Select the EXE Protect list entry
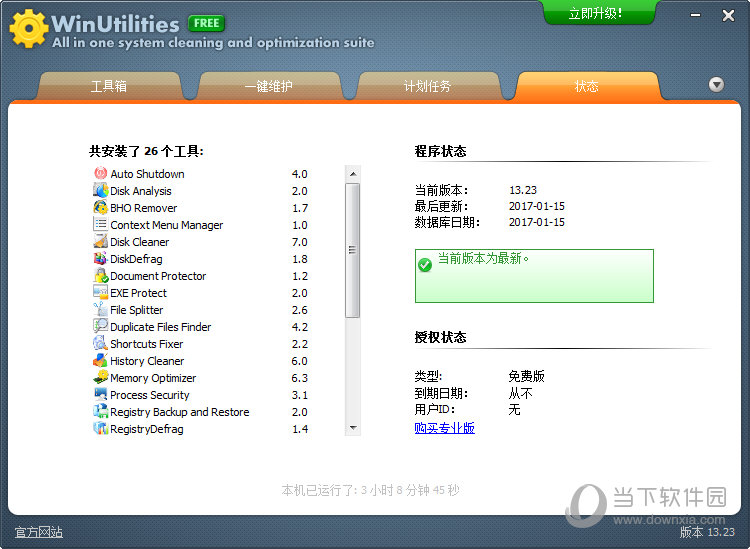Screen dimensions: 750x549 201,293
